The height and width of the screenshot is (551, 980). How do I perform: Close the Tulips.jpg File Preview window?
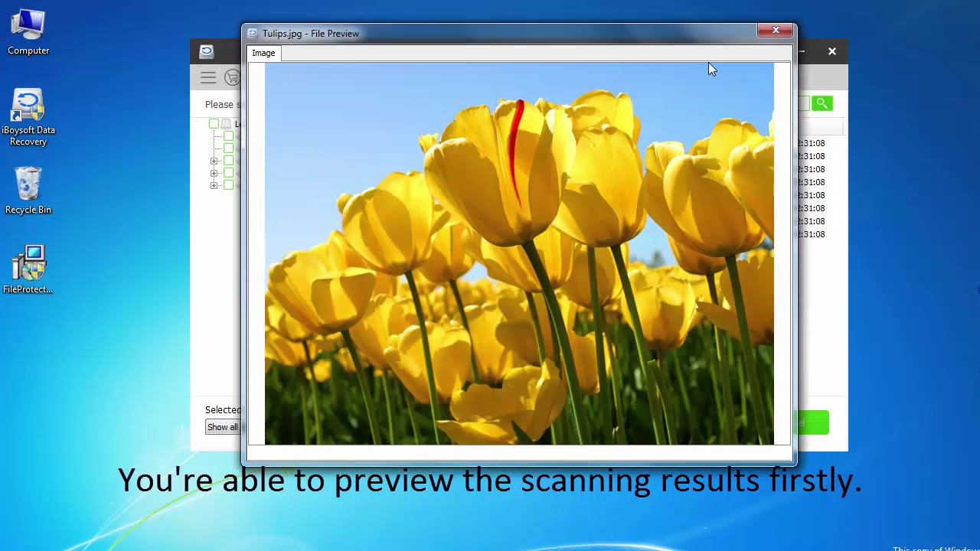point(776,31)
